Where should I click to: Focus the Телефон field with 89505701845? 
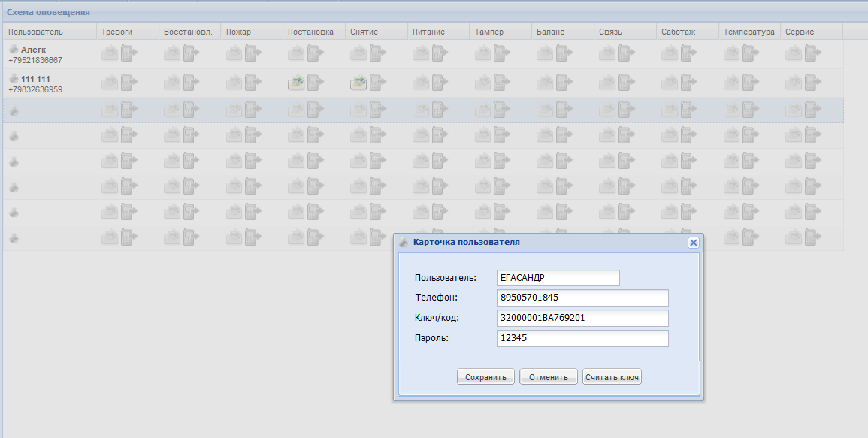pos(582,298)
